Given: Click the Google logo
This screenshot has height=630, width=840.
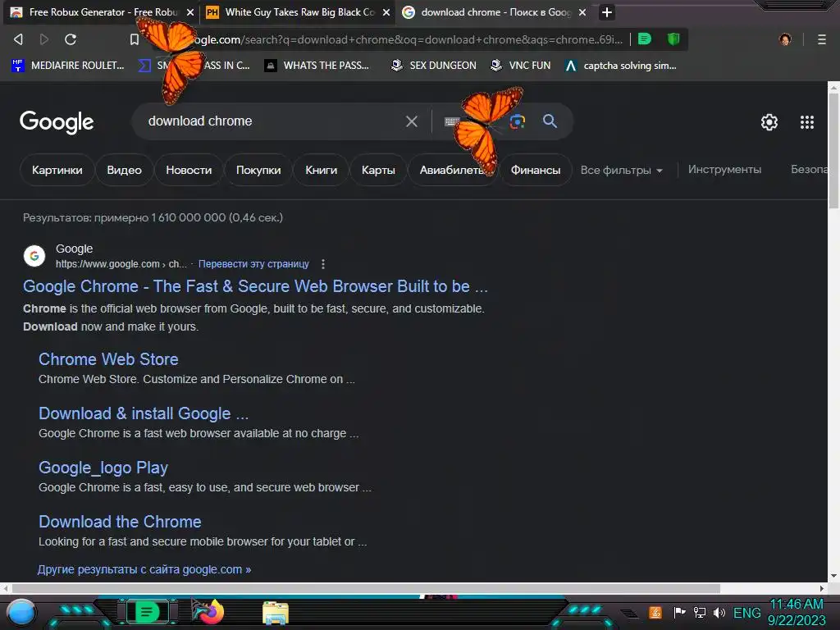Looking at the screenshot, I should point(57,122).
